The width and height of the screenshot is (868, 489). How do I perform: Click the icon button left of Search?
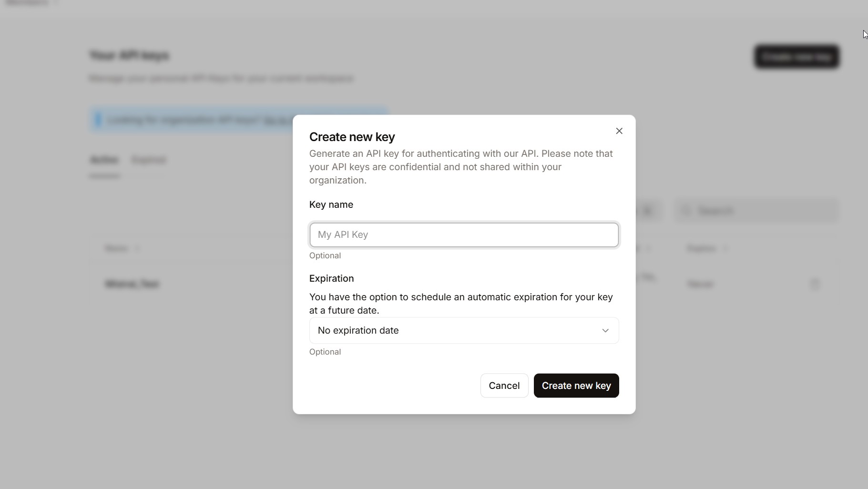coord(648,211)
